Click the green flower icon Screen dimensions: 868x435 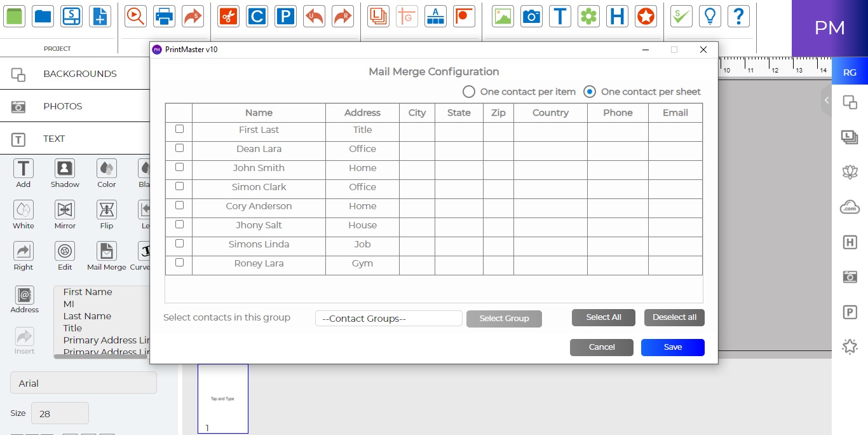click(x=589, y=17)
